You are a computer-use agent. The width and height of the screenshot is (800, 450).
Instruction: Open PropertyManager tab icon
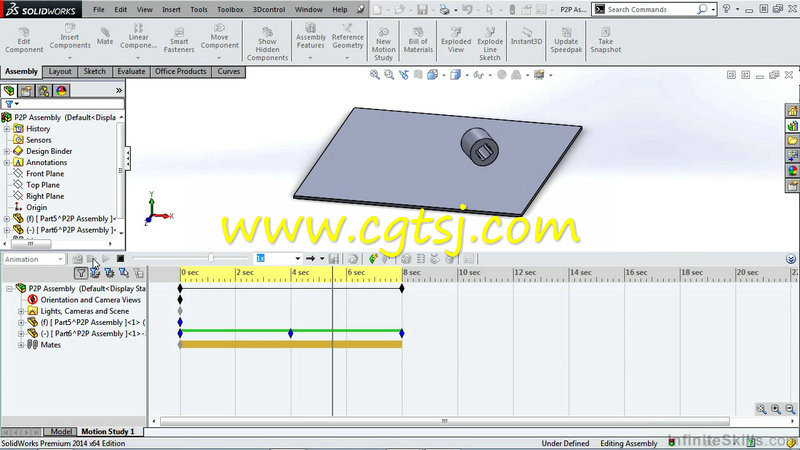(x=26, y=91)
